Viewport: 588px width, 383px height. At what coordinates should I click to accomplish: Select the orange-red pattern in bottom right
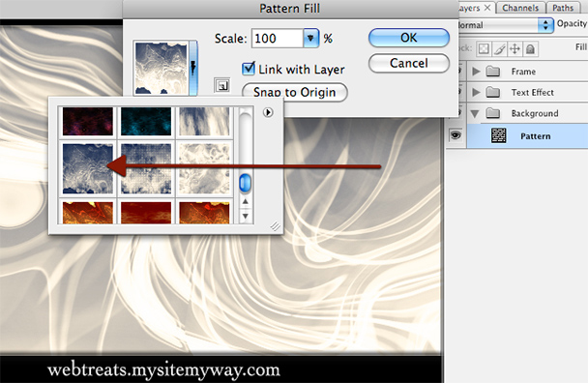(204, 213)
